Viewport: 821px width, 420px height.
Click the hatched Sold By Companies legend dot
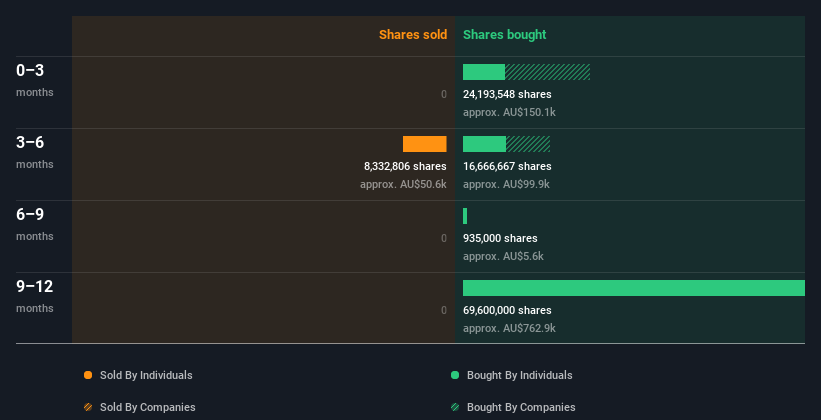[x=88, y=407]
